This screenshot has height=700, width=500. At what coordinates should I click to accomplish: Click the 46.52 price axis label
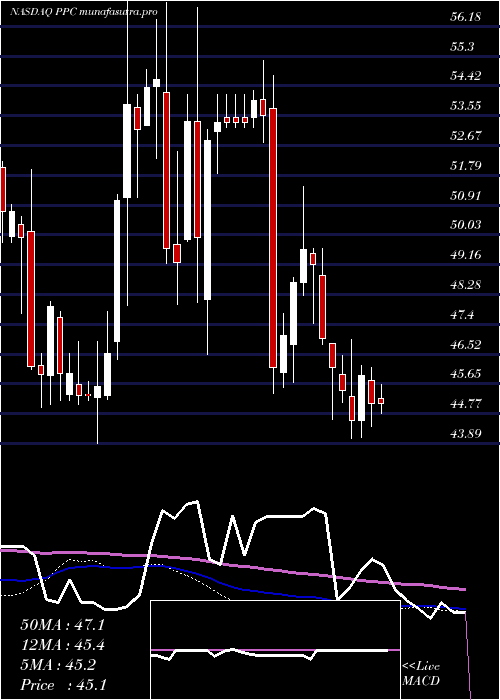466,344
